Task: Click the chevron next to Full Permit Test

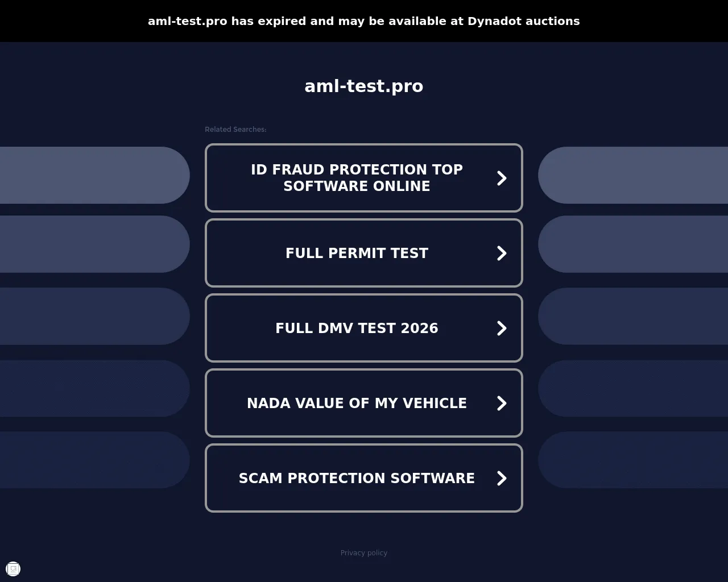Action: coord(502,253)
